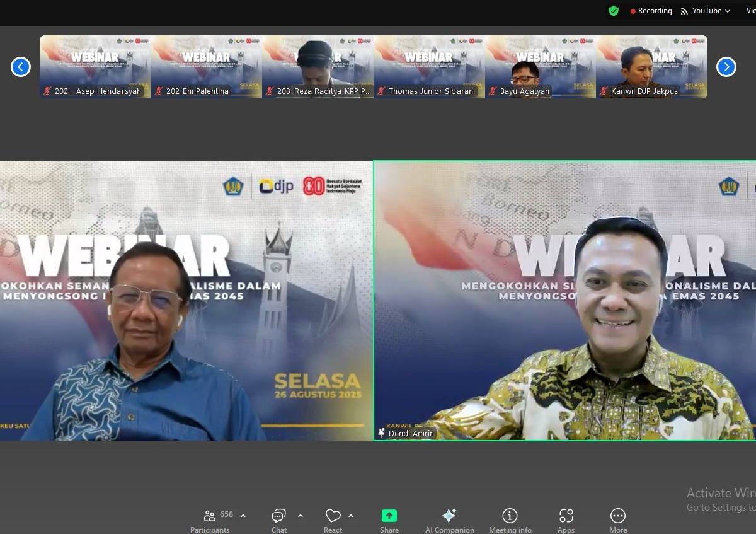Click the Recording indicator
Viewport: 756px width, 534px height.
pyautogui.click(x=651, y=11)
